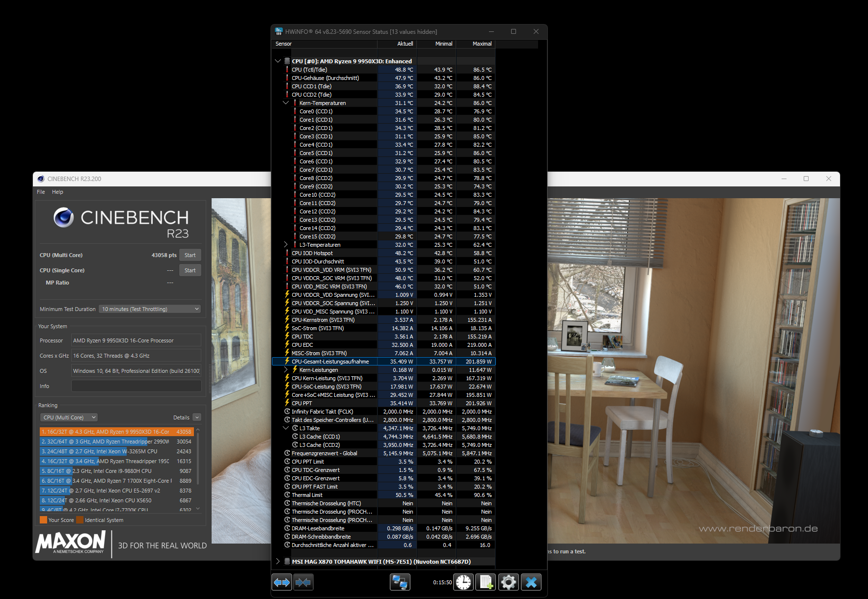The height and width of the screenshot is (599, 868).
Task: Collapse the CPU [#0] AMD Ryzen section
Action: (278, 61)
